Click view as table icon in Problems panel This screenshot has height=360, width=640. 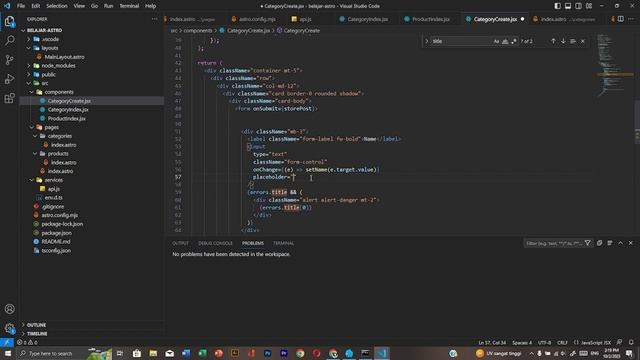[x=610, y=243]
